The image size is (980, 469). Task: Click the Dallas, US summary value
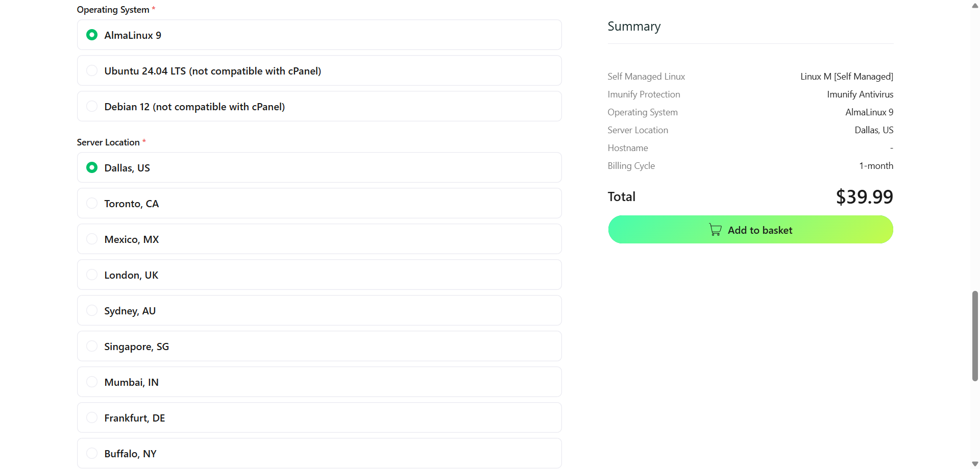pos(874,130)
